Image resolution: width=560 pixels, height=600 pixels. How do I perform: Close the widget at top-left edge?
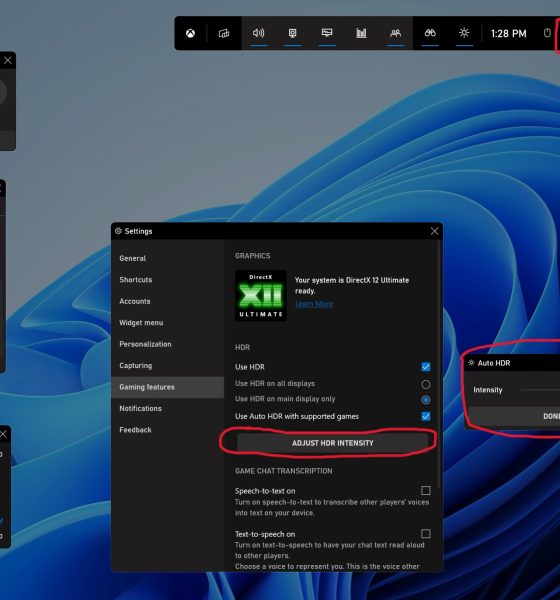click(x=8, y=60)
